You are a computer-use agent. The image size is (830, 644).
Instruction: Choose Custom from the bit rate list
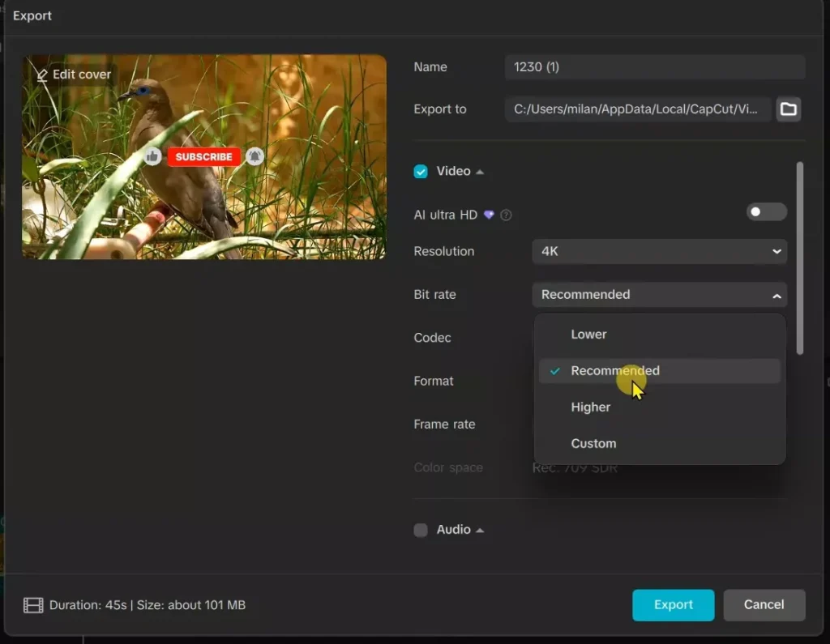594,443
